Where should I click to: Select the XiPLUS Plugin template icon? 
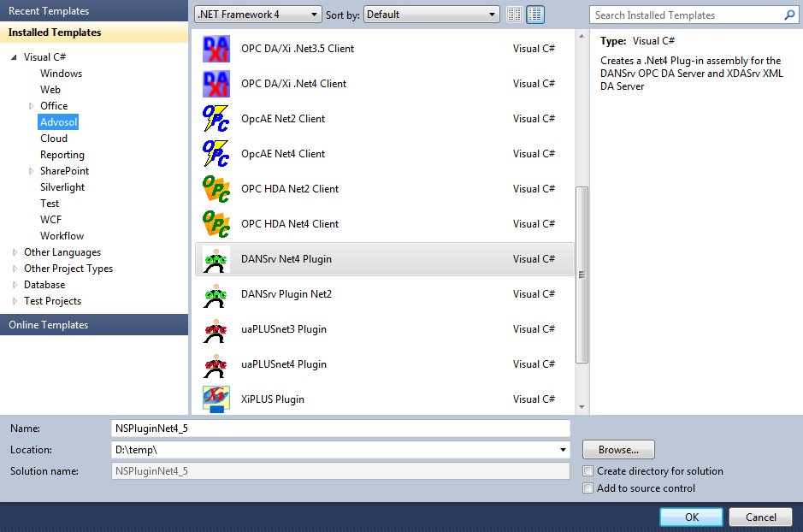point(216,399)
